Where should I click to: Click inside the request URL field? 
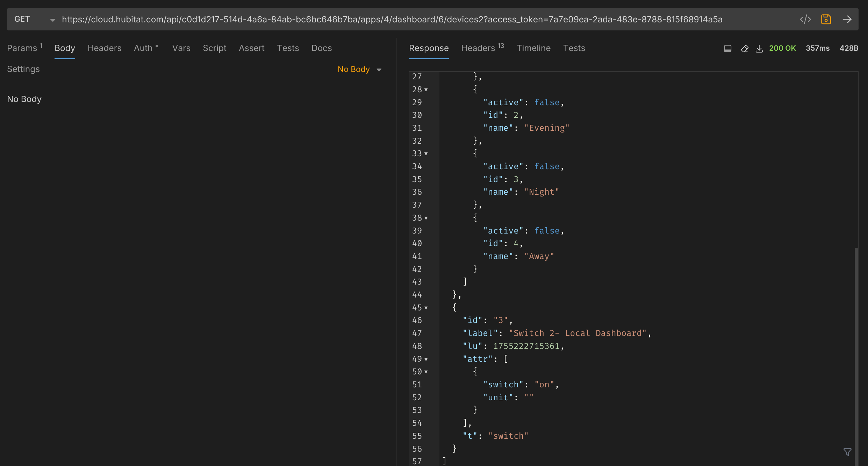[x=392, y=20]
